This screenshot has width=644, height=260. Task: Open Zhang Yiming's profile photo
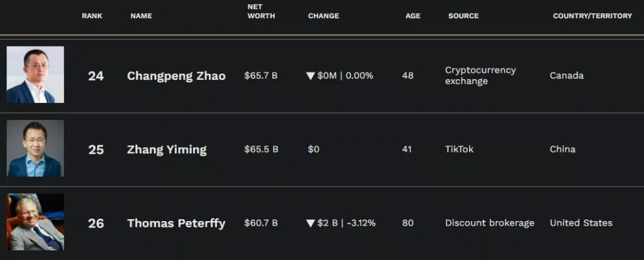pos(35,148)
